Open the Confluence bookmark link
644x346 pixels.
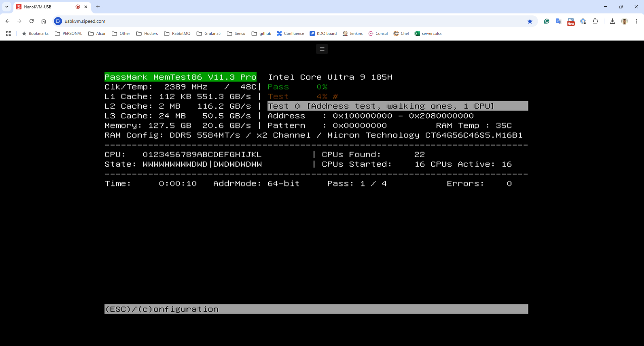coord(290,34)
